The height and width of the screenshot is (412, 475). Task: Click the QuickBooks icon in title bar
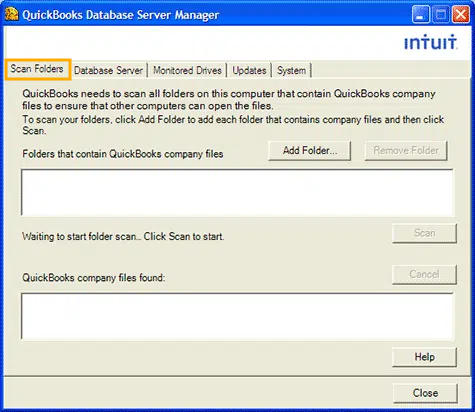point(12,14)
